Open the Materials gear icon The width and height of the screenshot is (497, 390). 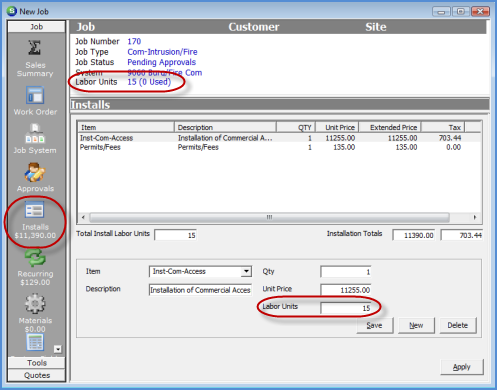(x=35, y=303)
